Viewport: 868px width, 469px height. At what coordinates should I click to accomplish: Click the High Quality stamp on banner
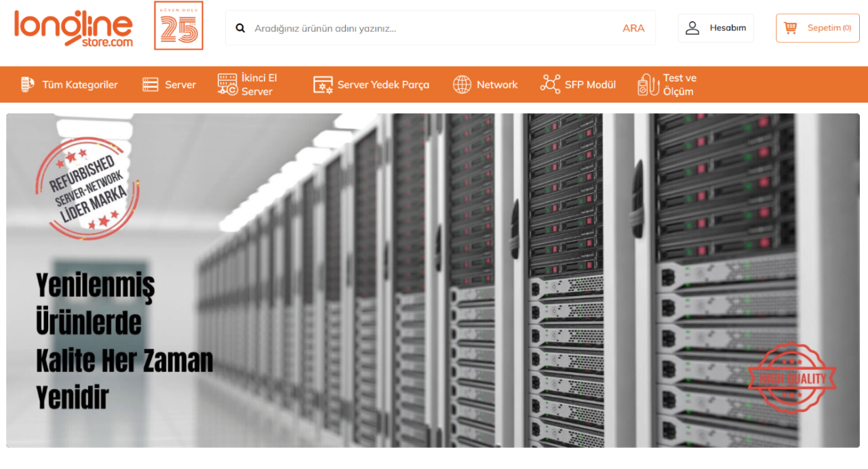(x=791, y=378)
